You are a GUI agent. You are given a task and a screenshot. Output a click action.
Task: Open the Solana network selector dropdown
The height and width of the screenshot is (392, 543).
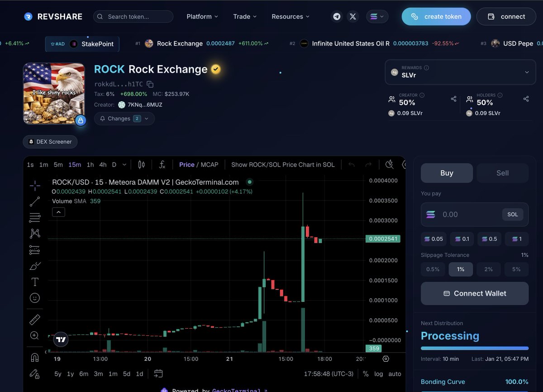pyautogui.click(x=377, y=17)
